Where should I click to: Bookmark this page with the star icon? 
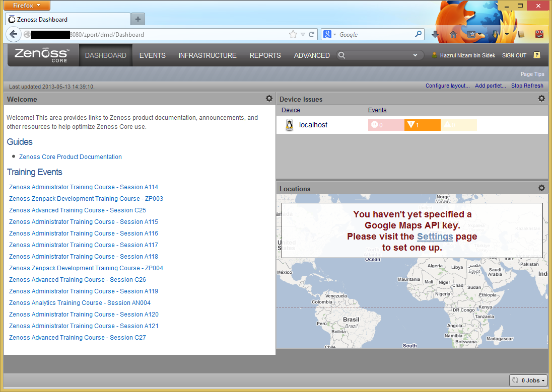(293, 35)
